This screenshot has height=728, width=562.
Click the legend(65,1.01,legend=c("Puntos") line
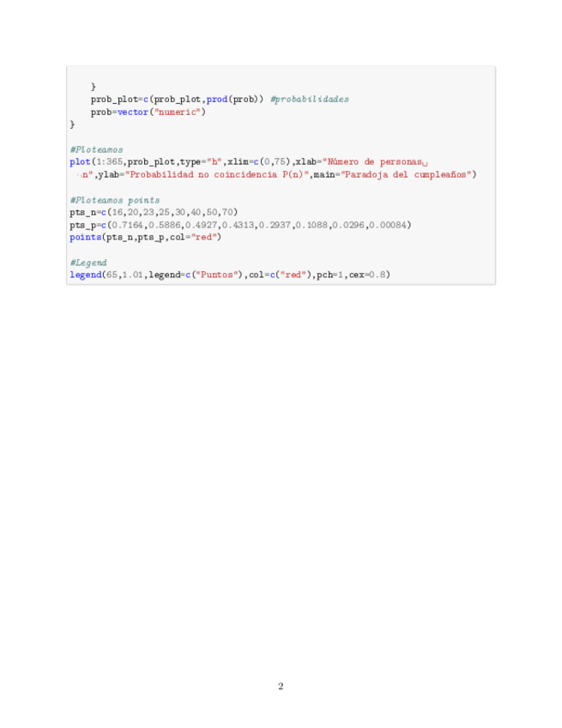click(x=230, y=275)
